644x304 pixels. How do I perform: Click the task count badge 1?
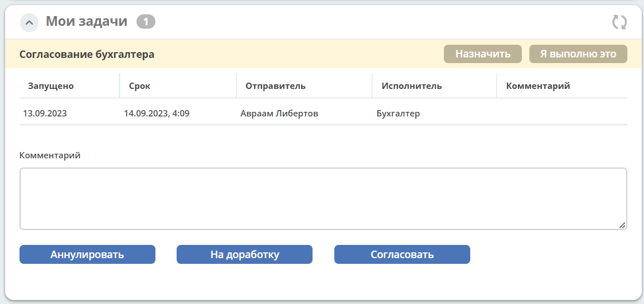point(146,22)
